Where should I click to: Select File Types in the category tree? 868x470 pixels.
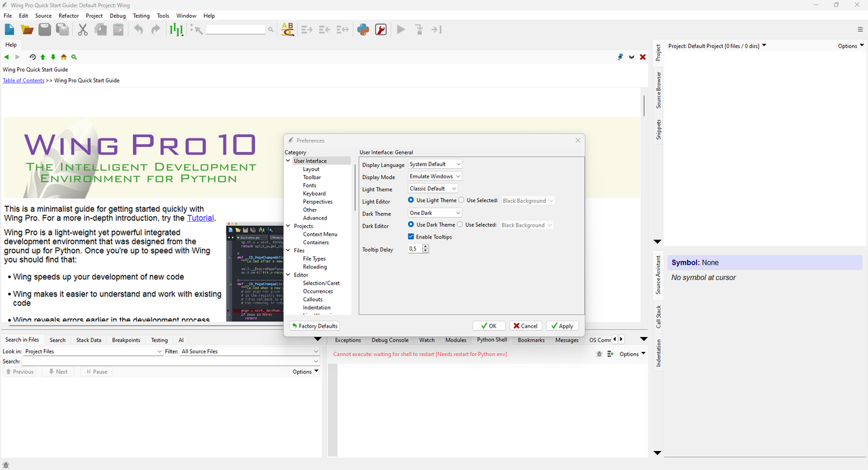pyautogui.click(x=315, y=258)
